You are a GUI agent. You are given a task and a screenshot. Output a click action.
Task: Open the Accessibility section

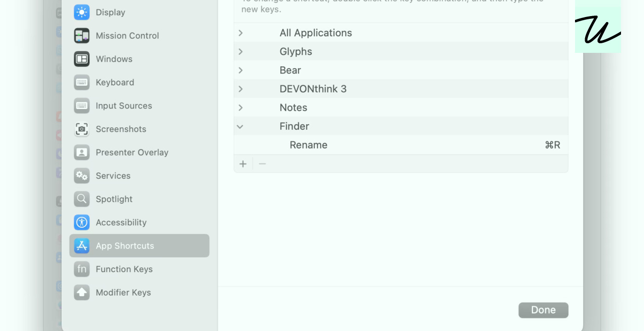coord(139,223)
